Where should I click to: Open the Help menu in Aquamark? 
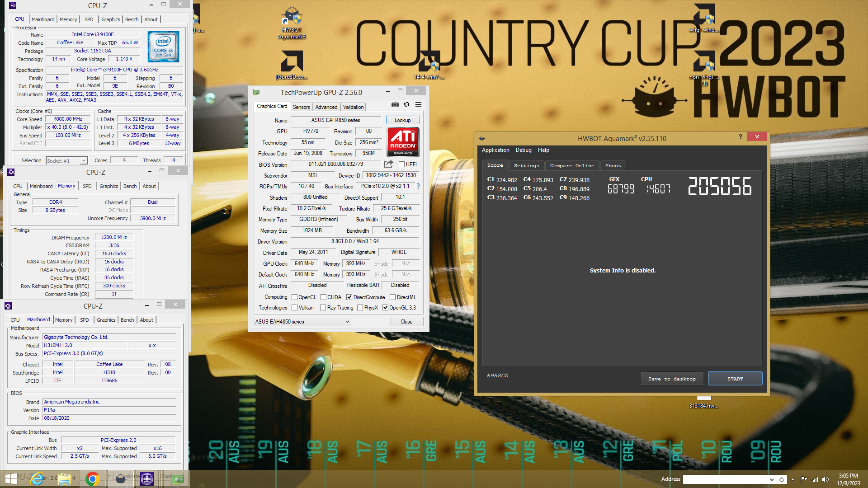point(543,150)
